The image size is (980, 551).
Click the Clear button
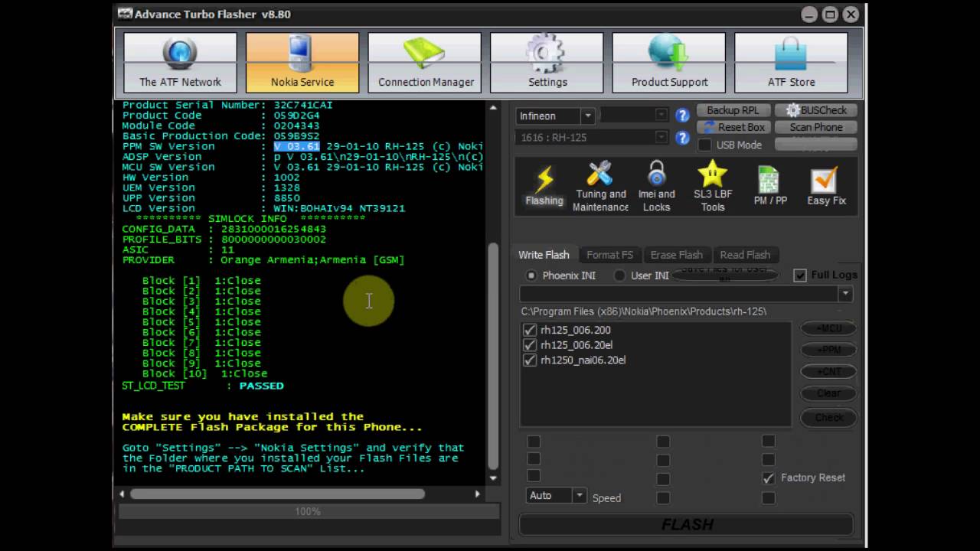tap(828, 393)
